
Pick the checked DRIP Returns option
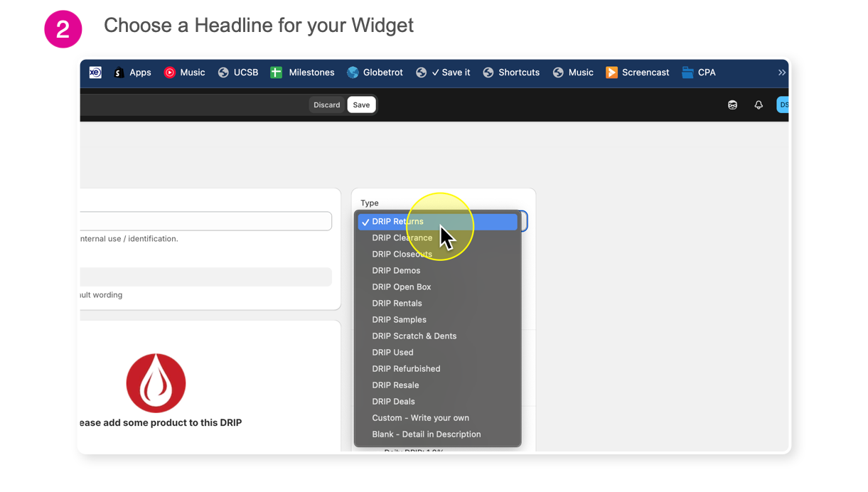coord(437,222)
